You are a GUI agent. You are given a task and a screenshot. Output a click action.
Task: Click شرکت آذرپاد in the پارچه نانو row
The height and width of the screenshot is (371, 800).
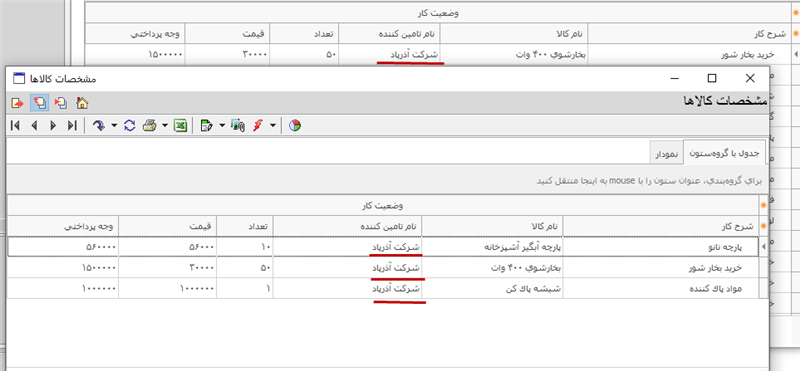point(347,246)
